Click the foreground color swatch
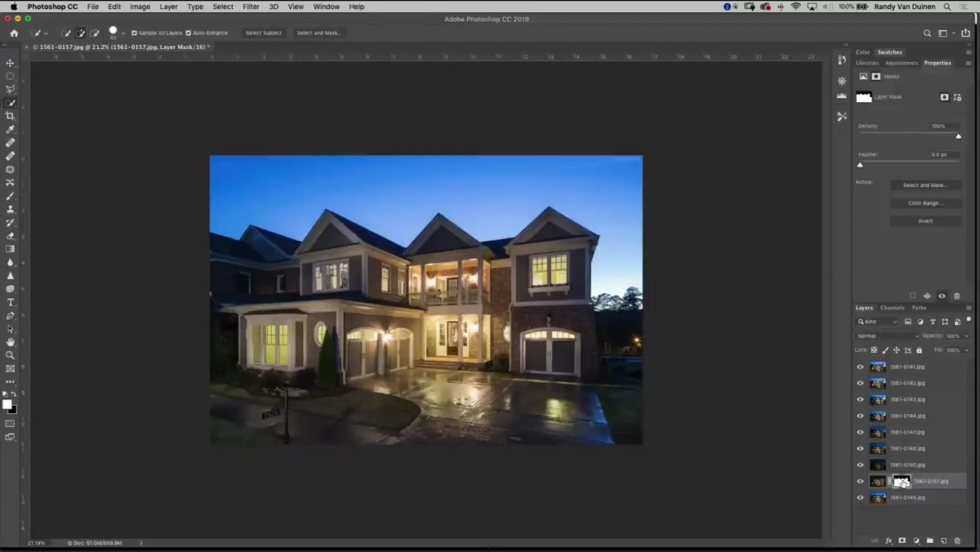The height and width of the screenshot is (552, 980). point(7,405)
